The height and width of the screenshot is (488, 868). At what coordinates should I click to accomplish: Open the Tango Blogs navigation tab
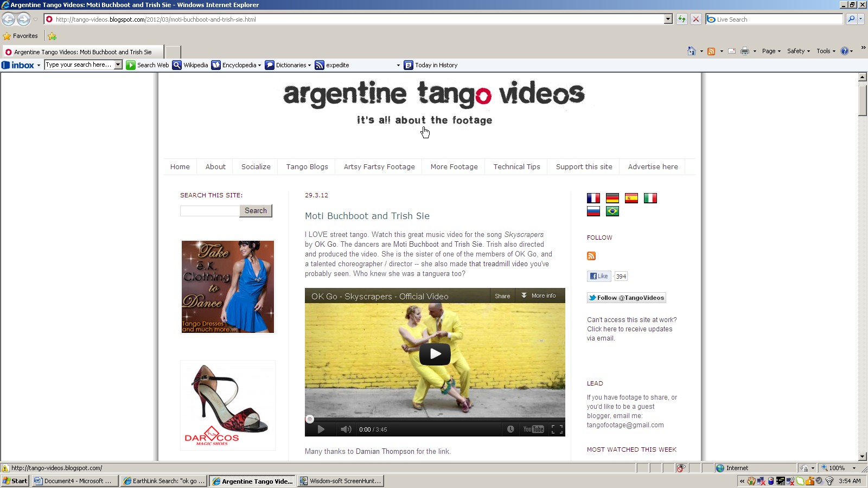click(307, 166)
